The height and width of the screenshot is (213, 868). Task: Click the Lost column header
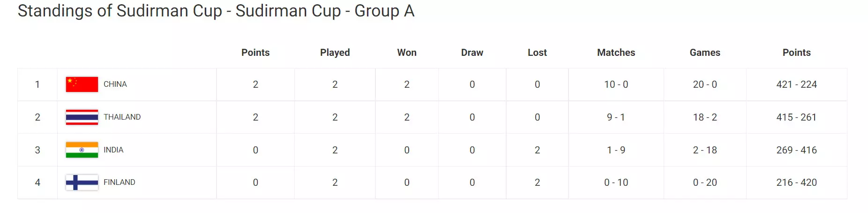[x=537, y=53]
